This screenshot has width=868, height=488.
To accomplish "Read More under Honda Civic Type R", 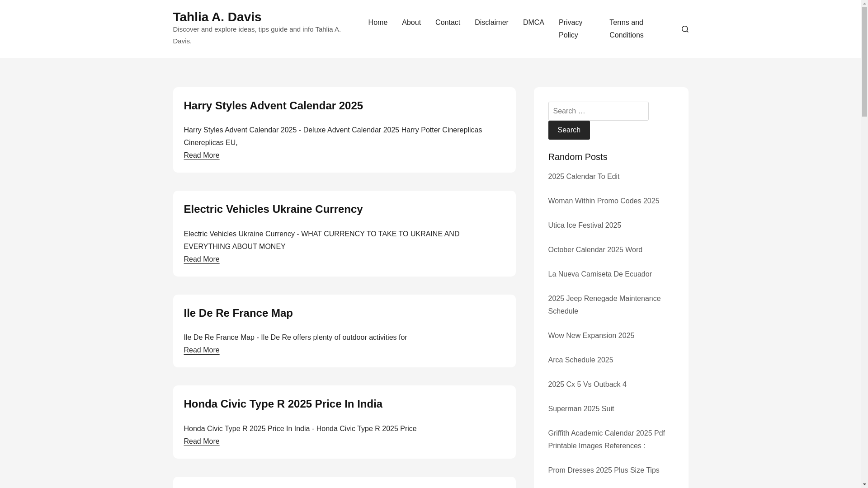I will coord(201,441).
